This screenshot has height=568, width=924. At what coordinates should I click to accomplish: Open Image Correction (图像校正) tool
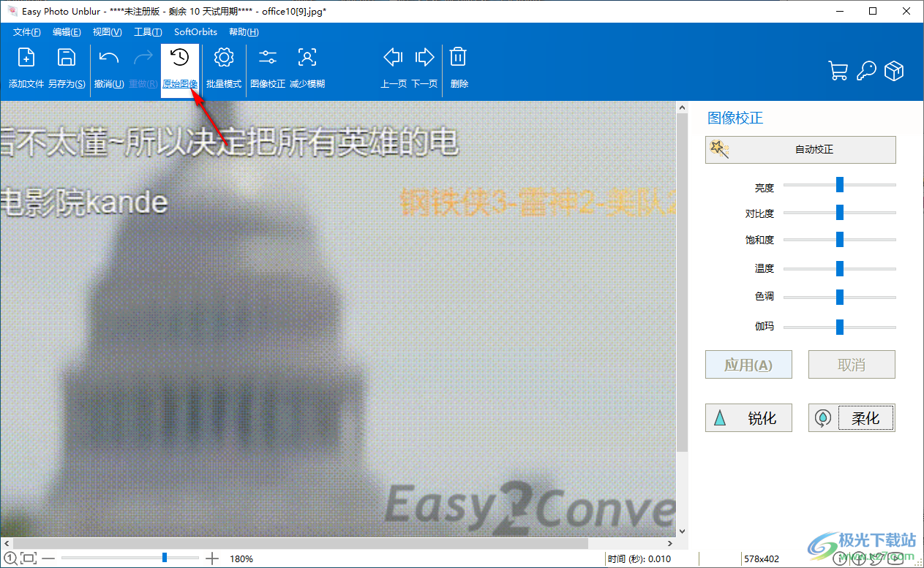[268, 58]
